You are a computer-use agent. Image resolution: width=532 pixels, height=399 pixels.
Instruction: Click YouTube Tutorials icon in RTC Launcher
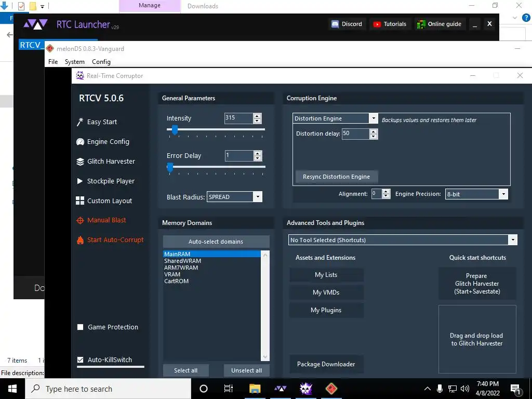click(377, 24)
